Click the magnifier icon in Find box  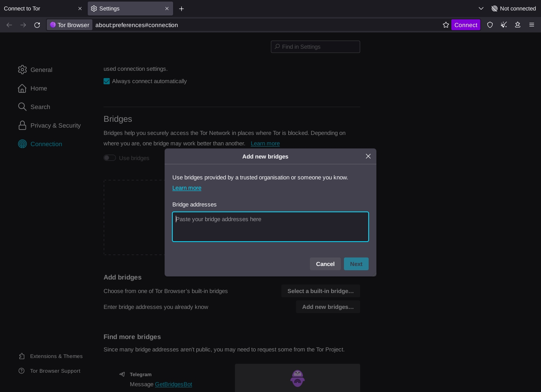[x=277, y=47]
